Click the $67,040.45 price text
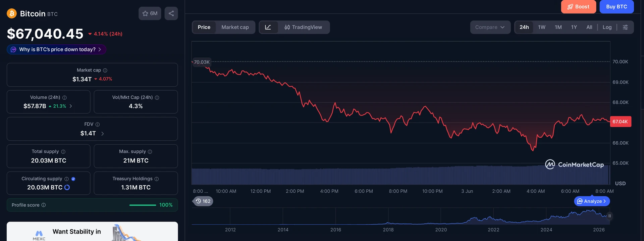 (45, 34)
